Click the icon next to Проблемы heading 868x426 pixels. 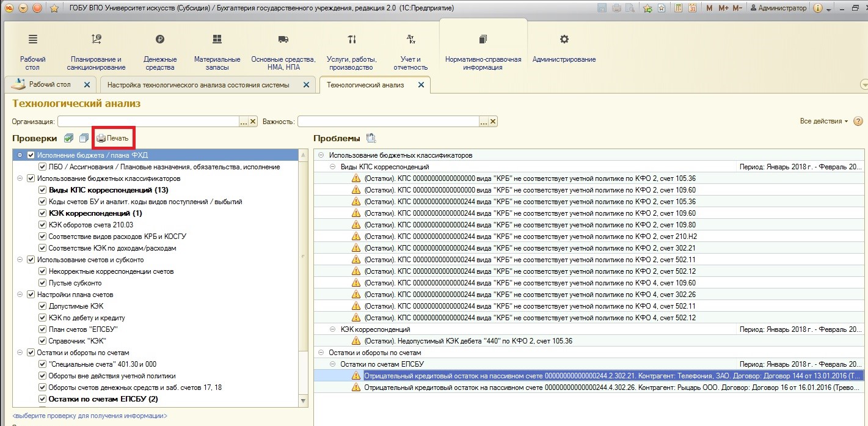pos(371,138)
